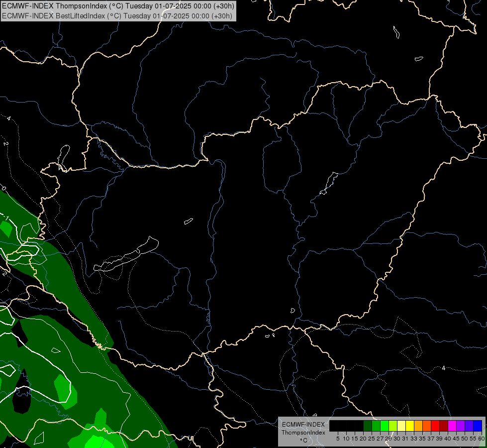The image size is (487, 448).
Task: Click the '°C' unit label in the legend
Action: click(304, 440)
